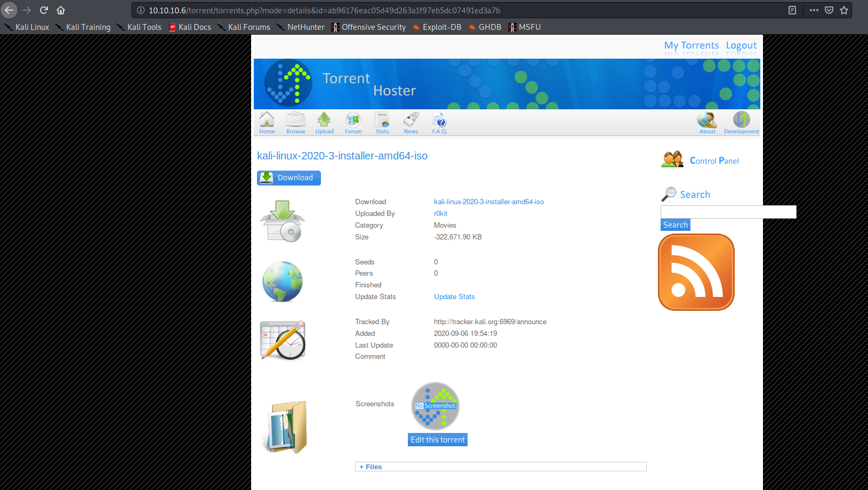This screenshot has width=868, height=490.
Task: Click the orange RSS feed icon
Action: tap(696, 272)
